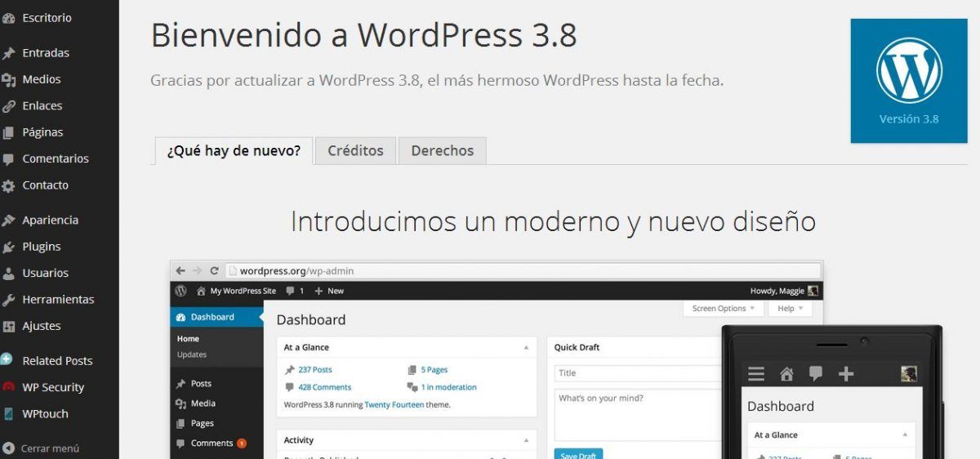This screenshot has width=980, height=459.
Task: Click the Comentarios speech bubble icon
Action: tap(8, 159)
